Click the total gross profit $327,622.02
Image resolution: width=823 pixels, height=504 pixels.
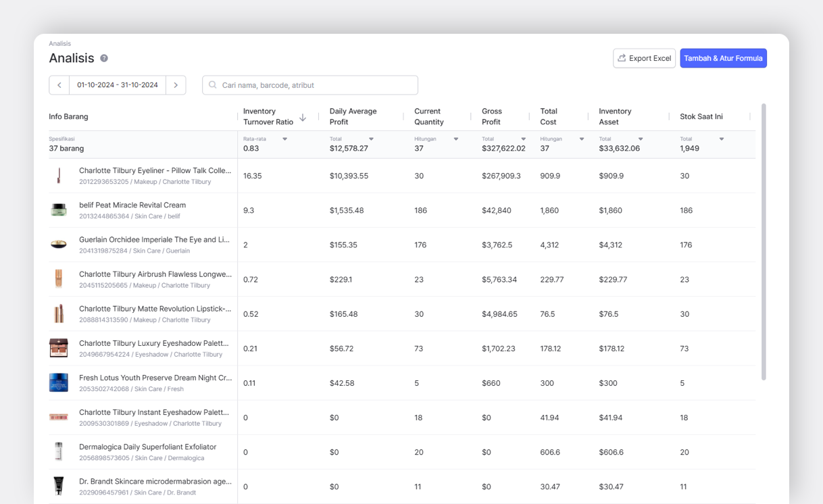click(503, 148)
